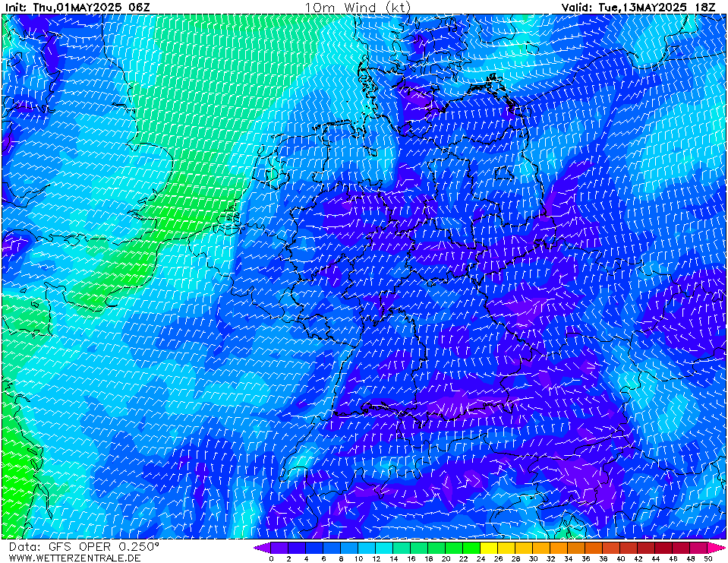Image resolution: width=728 pixels, height=563 pixels.
Task: Pick the light blue 10–12 kt legend swatch
Action: pos(367,548)
